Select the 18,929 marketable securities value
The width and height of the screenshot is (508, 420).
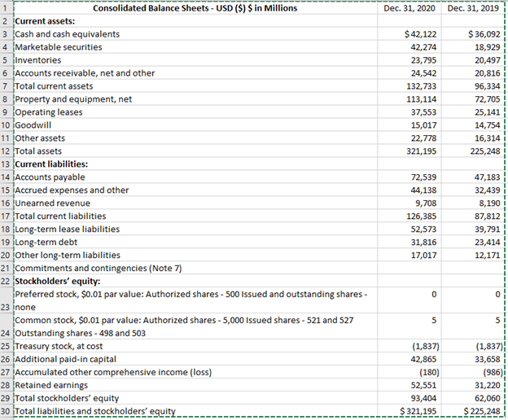pyautogui.click(x=473, y=47)
